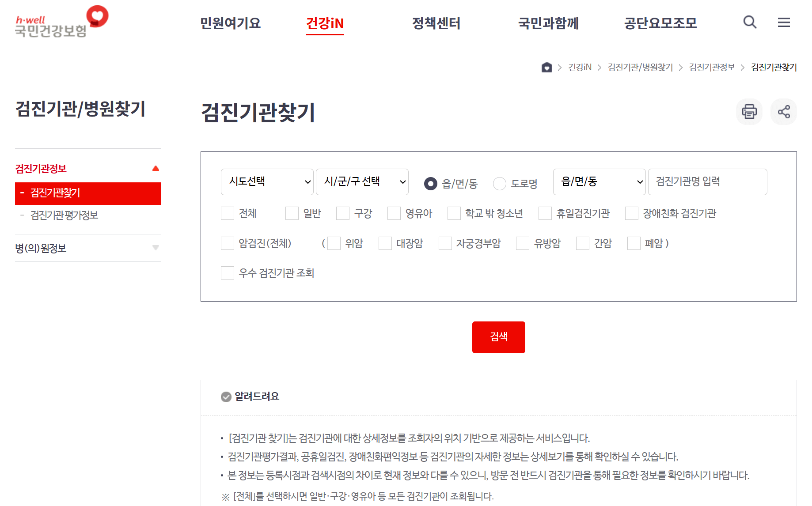This screenshot has height=506, width=812.
Task: Open the 시/군/구 선택 dropdown
Action: (362, 181)
